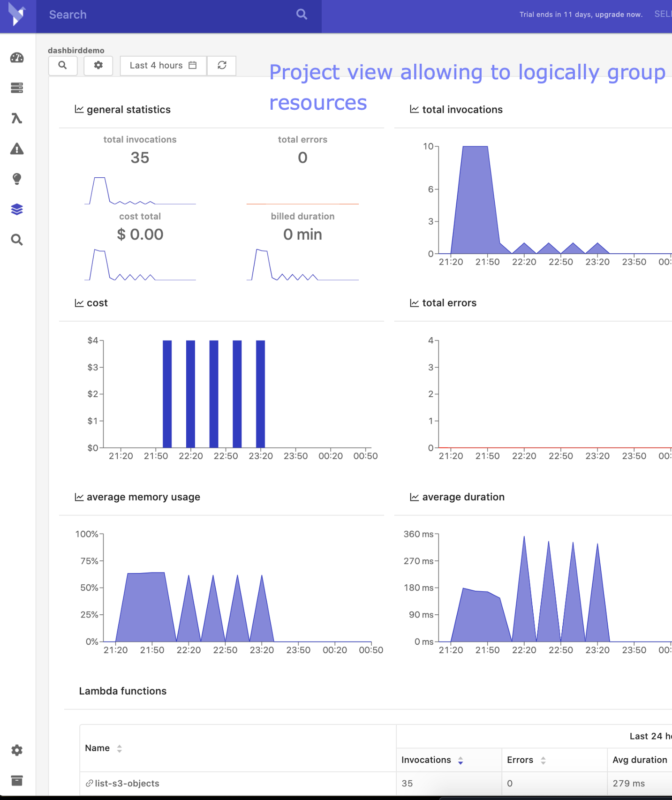The image size is (672, 800).
Task: Click the dashbirddemo project name
Action: (x=76, y=50)
